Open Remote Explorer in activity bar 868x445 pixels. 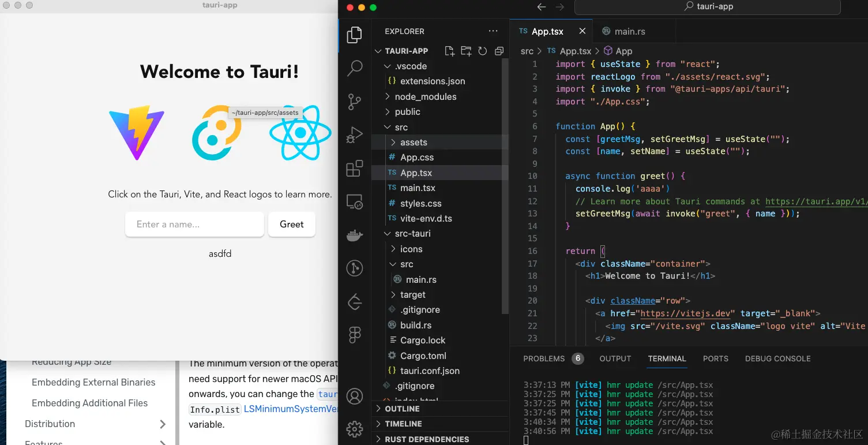point(354,202)
